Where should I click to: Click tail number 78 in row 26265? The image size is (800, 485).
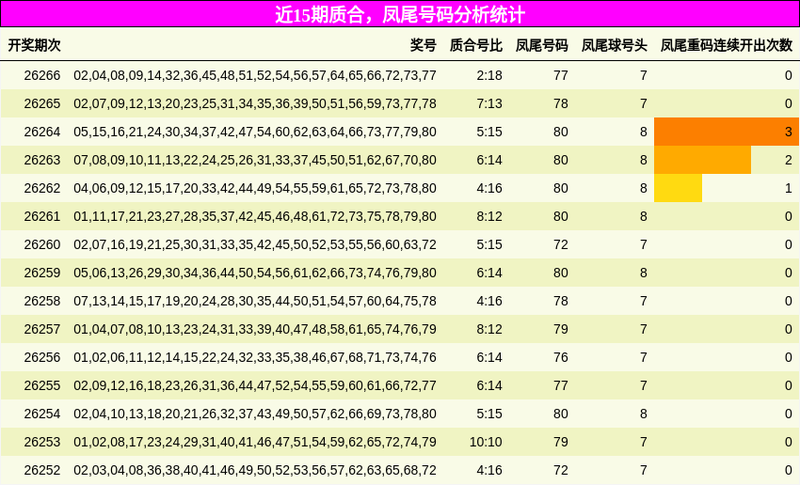561,104
